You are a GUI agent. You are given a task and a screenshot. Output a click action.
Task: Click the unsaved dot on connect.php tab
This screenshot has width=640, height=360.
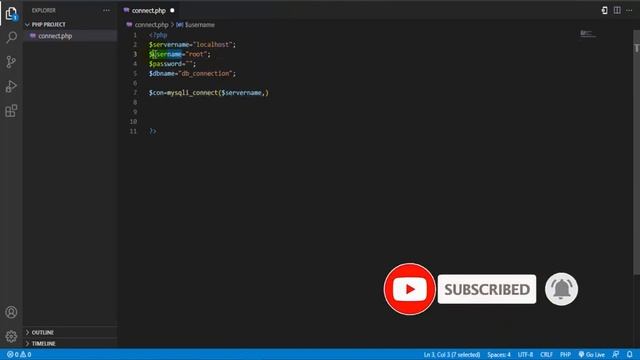pyautogui.click(x=172, y=11)
